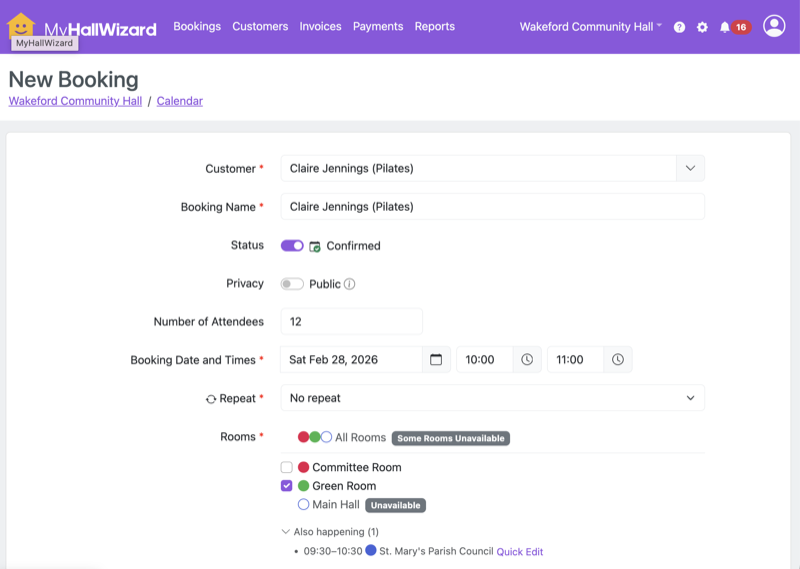
Task: Open the Repeat dropdown
Action: click(492, 398)
